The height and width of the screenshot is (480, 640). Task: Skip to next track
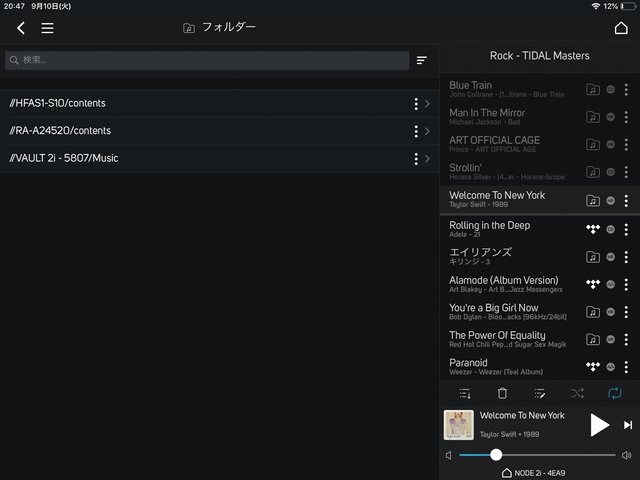[628, 425]
